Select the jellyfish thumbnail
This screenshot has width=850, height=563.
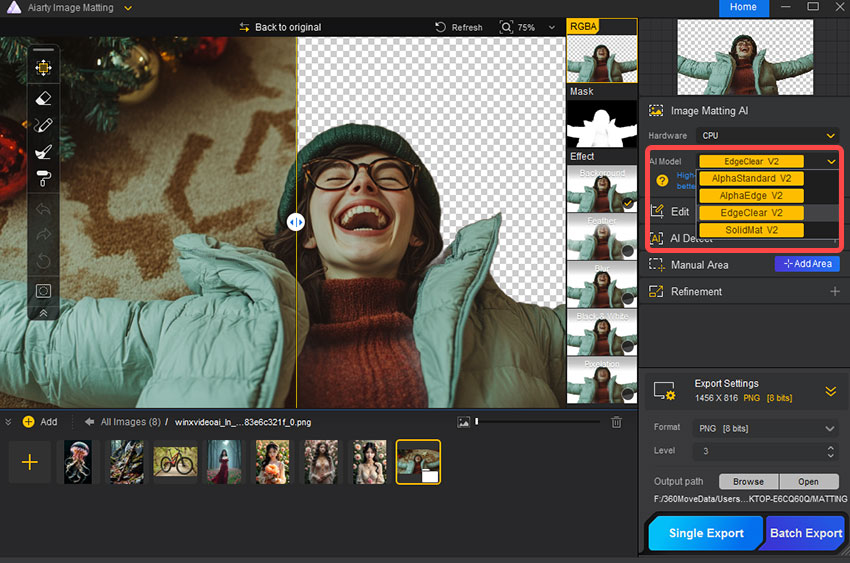(78, 462)
